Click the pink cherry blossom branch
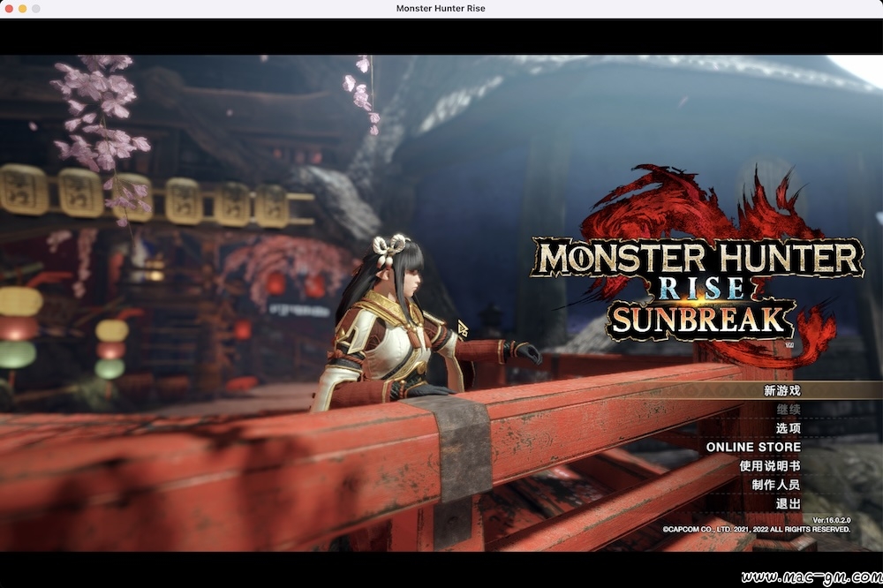 (x=102, y=130)
